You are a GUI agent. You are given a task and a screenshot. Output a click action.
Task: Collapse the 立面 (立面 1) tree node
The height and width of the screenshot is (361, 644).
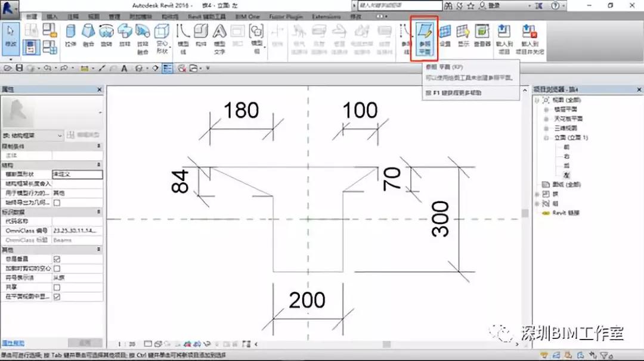point(546,138)
